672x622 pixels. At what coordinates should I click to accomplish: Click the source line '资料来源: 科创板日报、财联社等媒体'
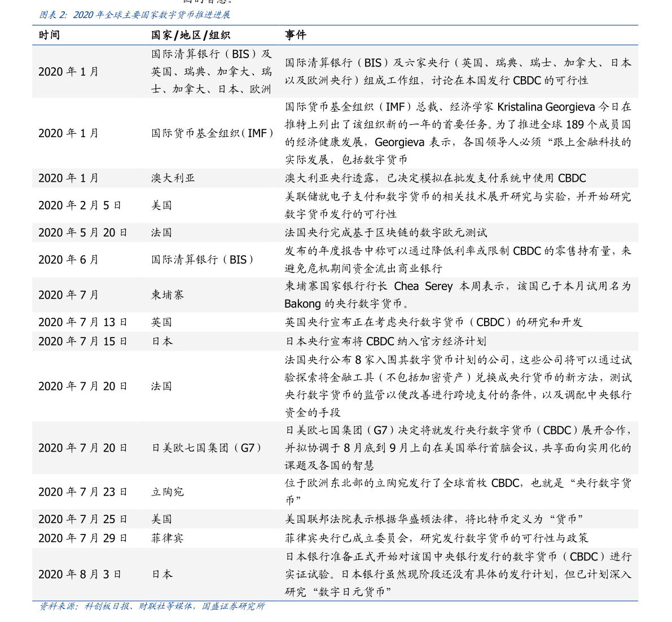pyautogui.click(x=152, y=606)
